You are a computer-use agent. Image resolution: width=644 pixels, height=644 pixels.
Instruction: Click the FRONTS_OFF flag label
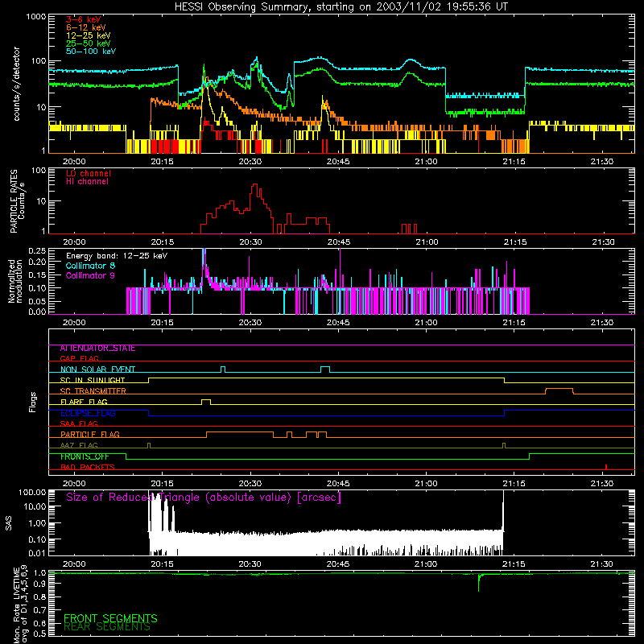85,456
